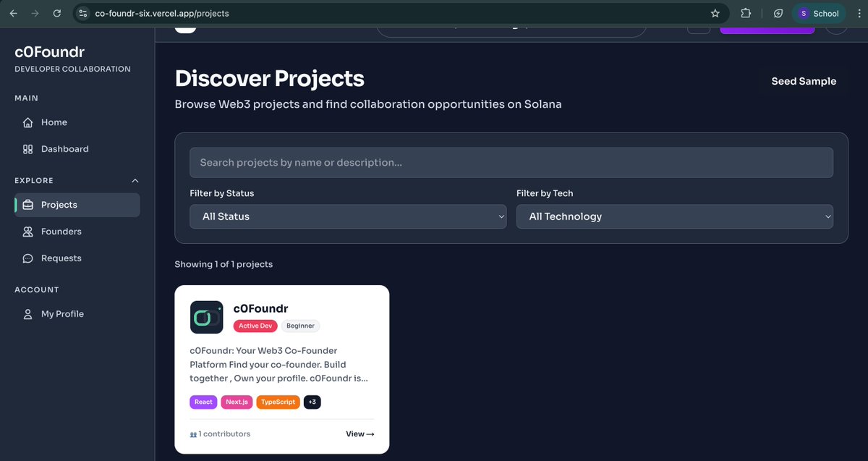Click the c0Foundr project description text
The width and height of the screenshot is (868, 461).
tap(280, 364)
